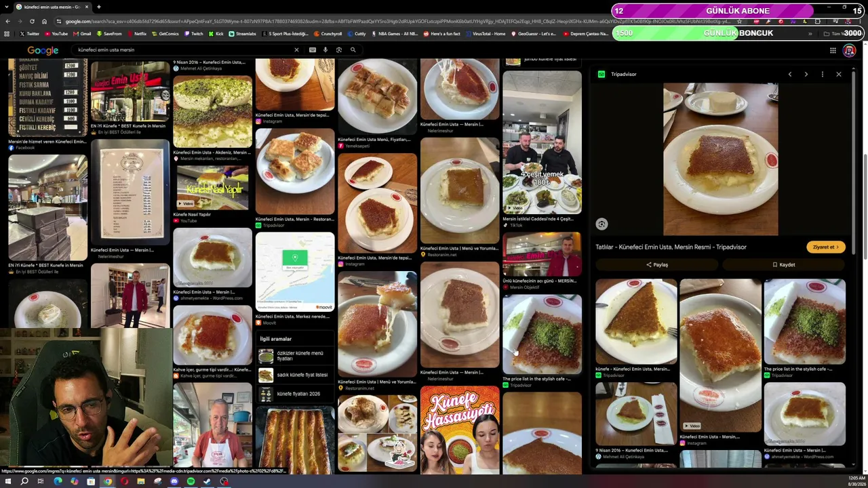Open the Streamlabs bookmark

point(242,34)
